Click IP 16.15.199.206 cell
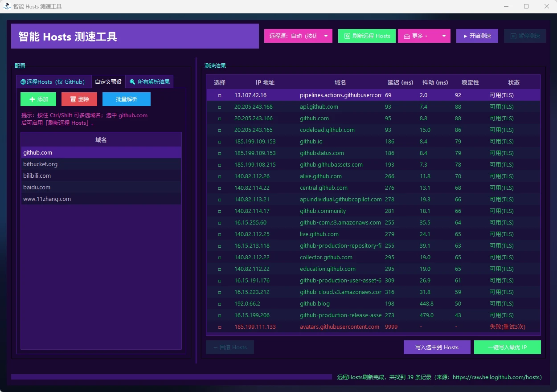 (x=252, y=315)
